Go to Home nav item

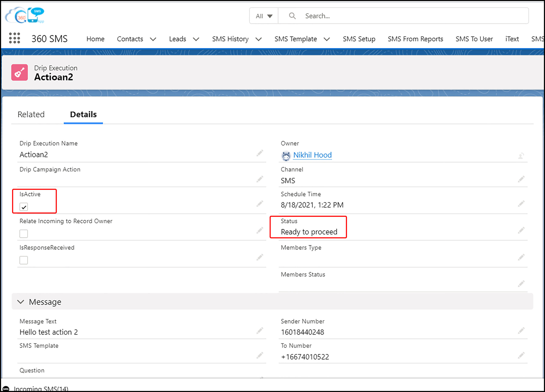coord(95,39)
